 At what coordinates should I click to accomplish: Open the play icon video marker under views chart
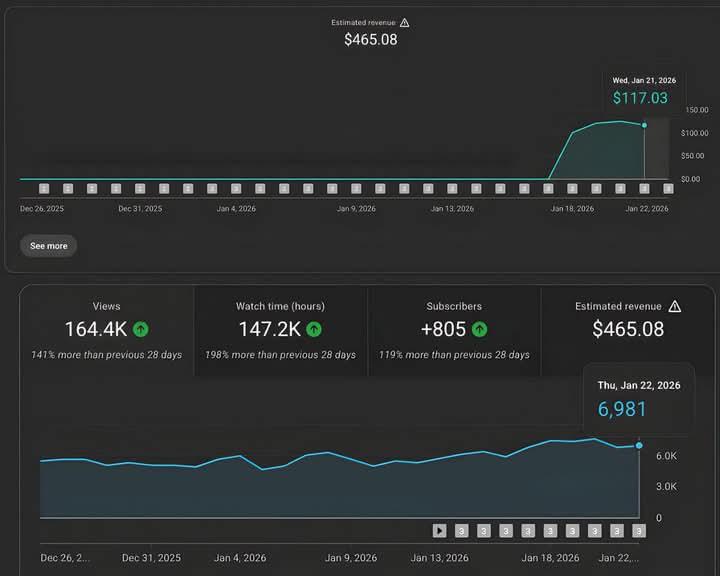coord(440,531)
